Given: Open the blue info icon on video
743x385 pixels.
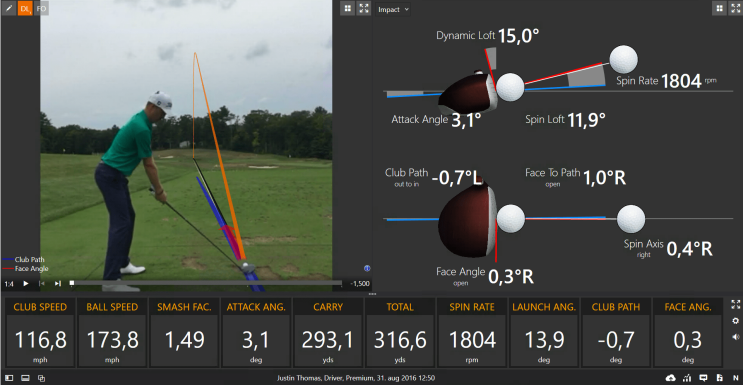Looking at the screenshot, I should point(367,268).
